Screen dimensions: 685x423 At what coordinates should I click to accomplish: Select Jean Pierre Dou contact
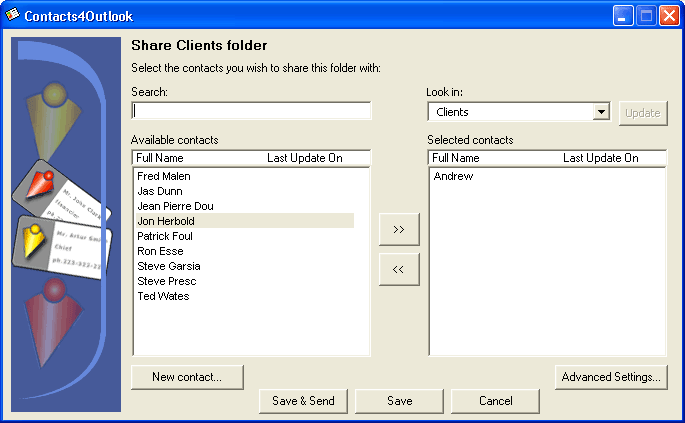click(175, 206)
